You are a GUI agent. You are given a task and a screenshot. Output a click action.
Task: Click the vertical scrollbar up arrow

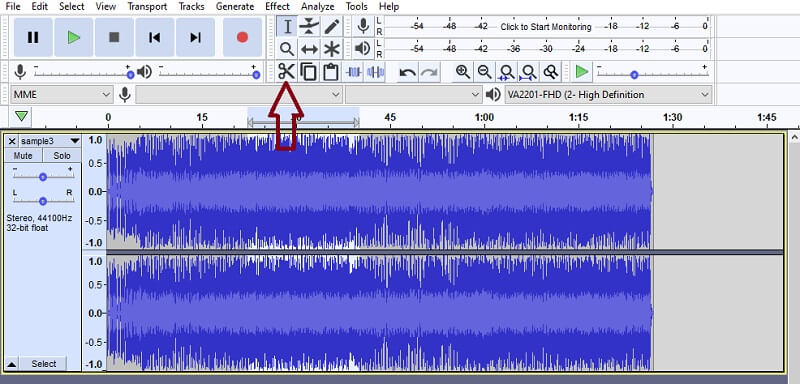coord(793,137)
